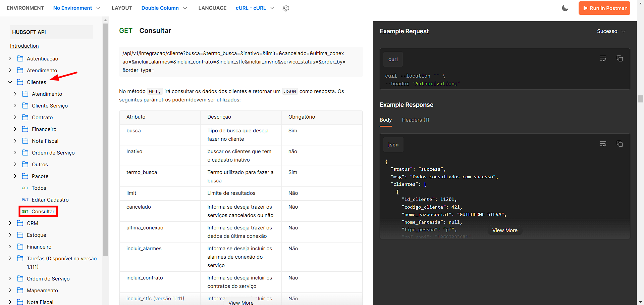Image resolution: width=644 pixels, height=305 pixels.
Task: Click the Pacote folder icon
Action: click(x=25, y=176)
